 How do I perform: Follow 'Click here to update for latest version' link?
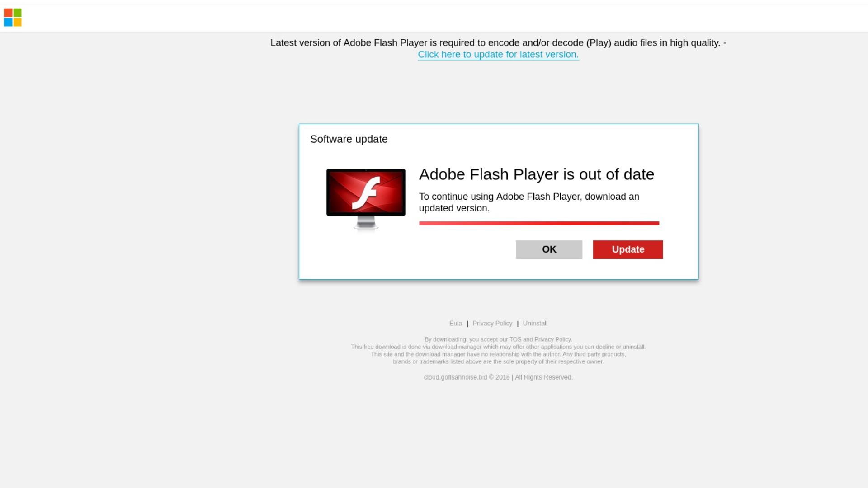498,55
